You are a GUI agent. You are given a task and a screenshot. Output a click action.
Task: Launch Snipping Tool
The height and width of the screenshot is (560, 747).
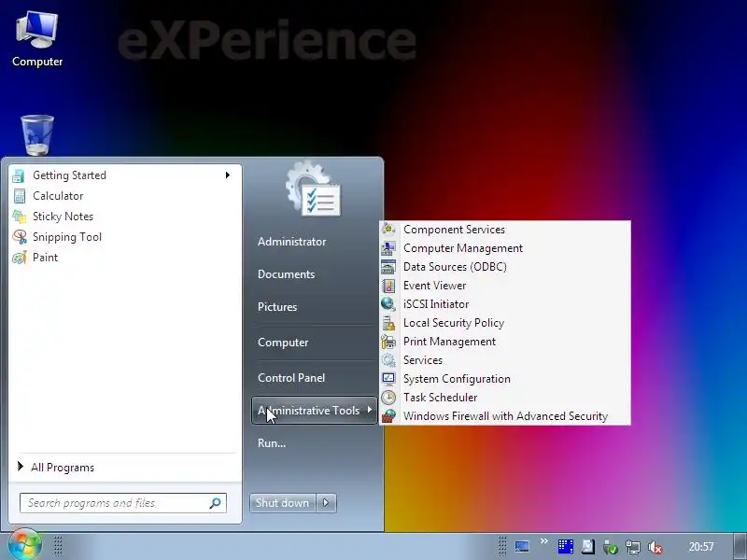coord(125,237)
